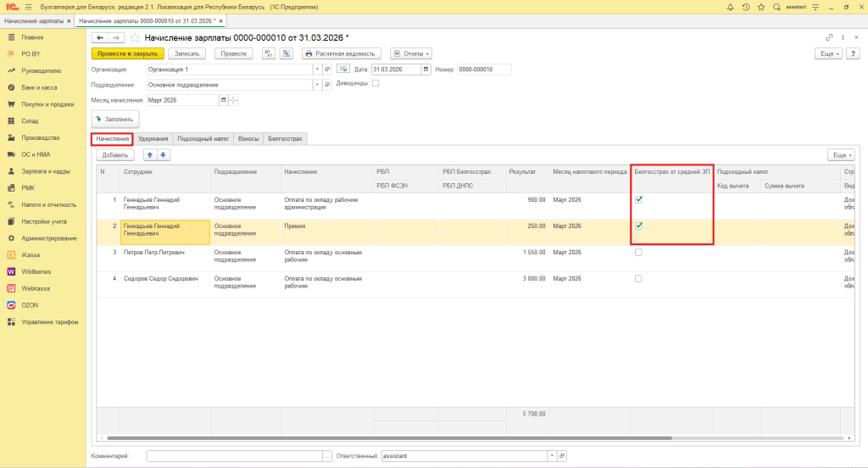The height and width of the screenshot is (468, 868).
Task: Check Белгосстрах box for Петров Петр Петрович
Action: coord(638,252)
